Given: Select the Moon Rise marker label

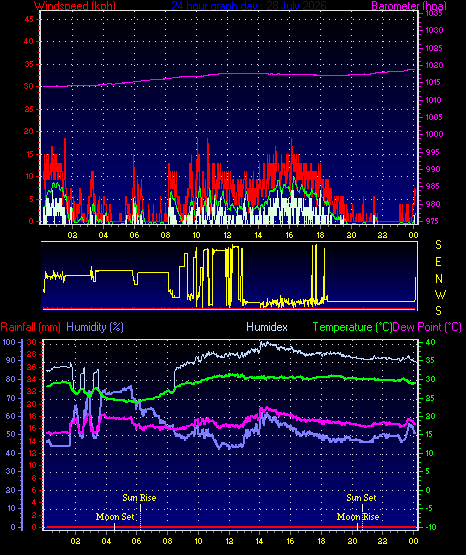Looking at the screenshot, I should tap(358, 517).
